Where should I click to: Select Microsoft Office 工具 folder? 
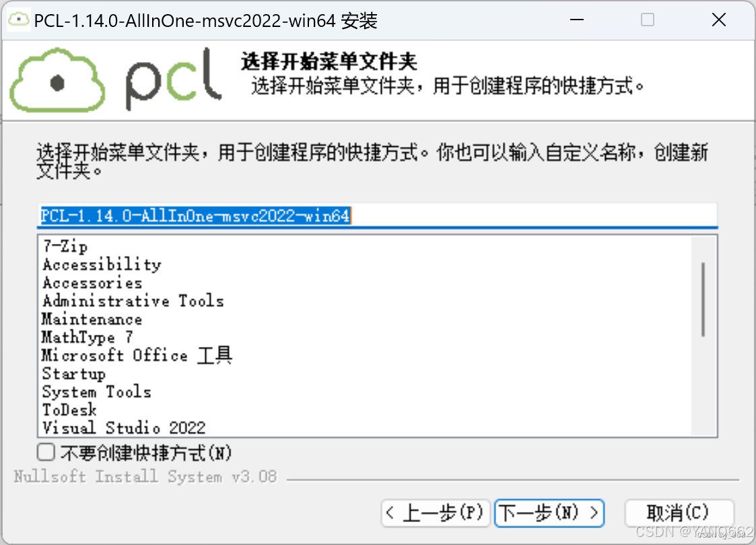pos(137,356)
